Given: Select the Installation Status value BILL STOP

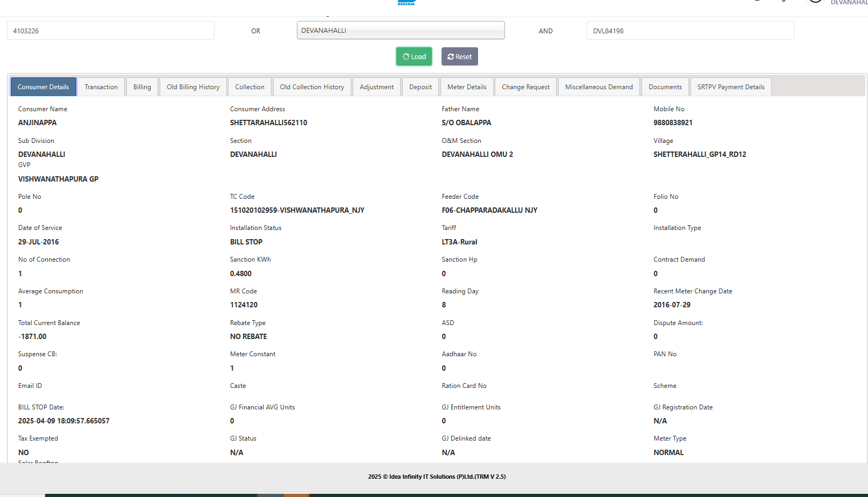Looking at the screenshot, I should click(246, 242).
